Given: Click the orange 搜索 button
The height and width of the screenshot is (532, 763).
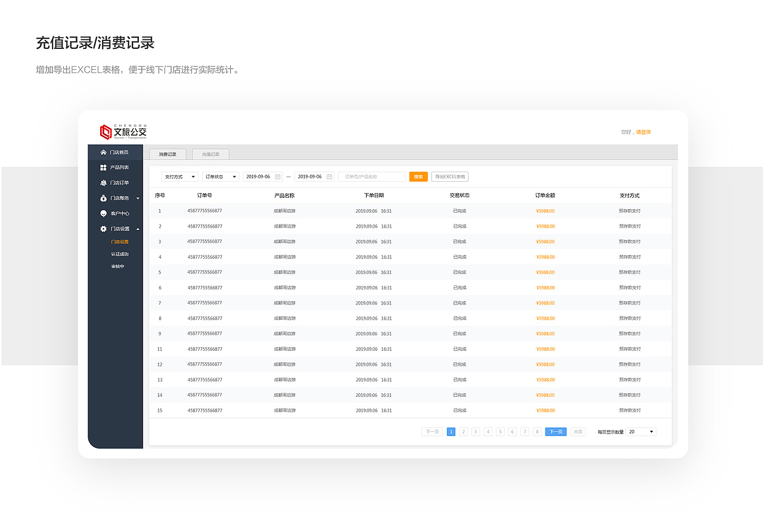Looking at the screenshot, I should (418, 177).
